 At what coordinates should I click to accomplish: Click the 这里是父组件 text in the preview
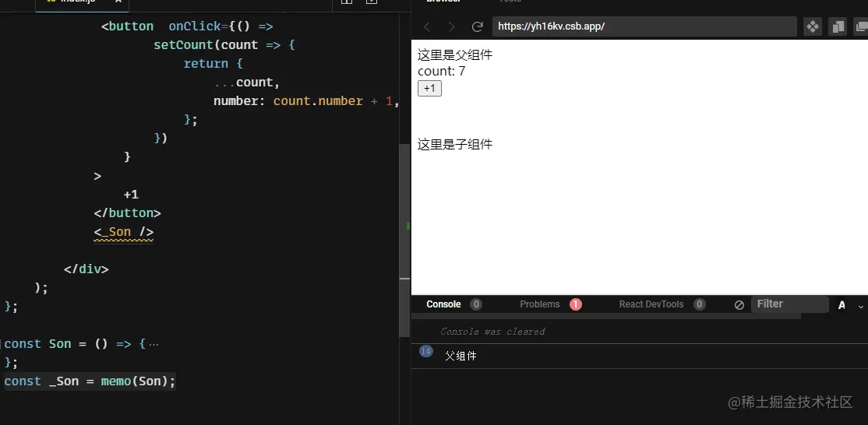(x=454, y=55)
